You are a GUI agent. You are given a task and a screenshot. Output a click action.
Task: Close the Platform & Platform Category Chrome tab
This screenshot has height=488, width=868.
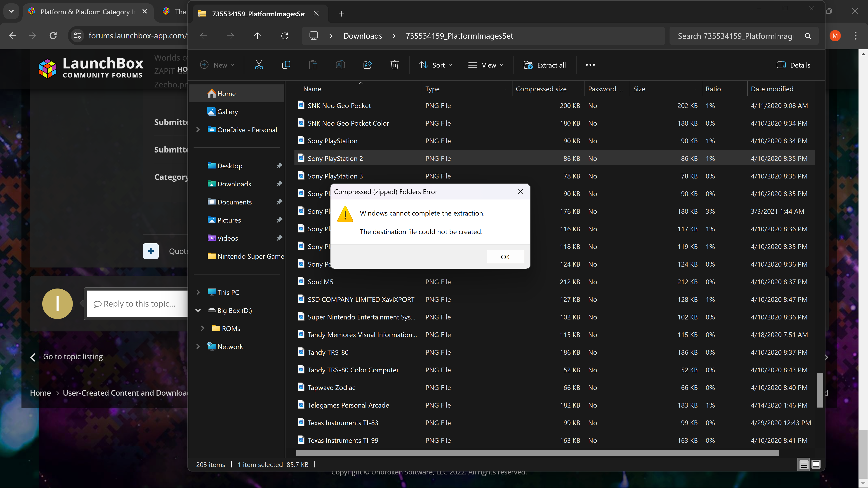pos(145,12)
